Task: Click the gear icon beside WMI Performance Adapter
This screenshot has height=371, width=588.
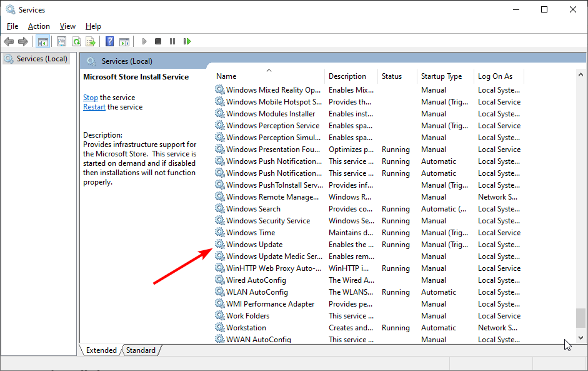Action: [219, 304]
